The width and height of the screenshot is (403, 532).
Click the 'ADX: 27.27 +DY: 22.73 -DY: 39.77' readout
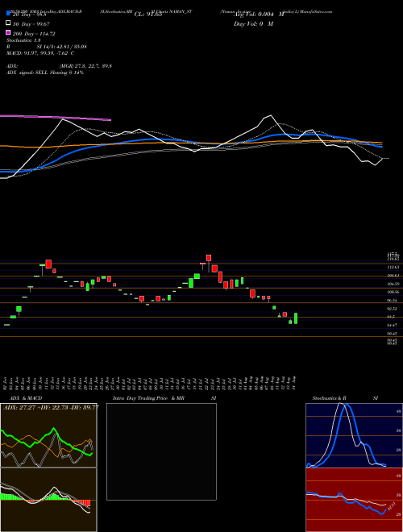point(51,407)
